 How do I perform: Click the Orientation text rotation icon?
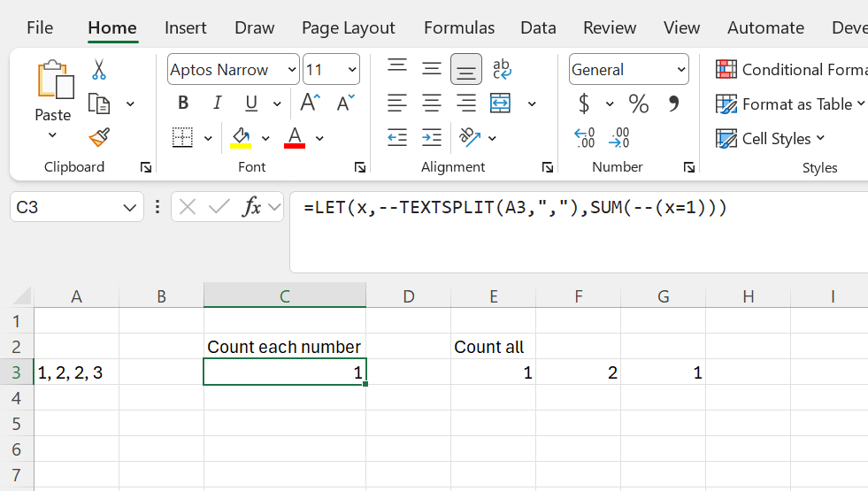[469, 137]
